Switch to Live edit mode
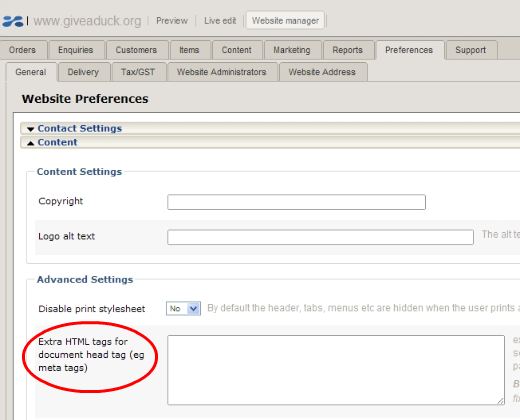520x420 pixels. click(x=220, y=21)
